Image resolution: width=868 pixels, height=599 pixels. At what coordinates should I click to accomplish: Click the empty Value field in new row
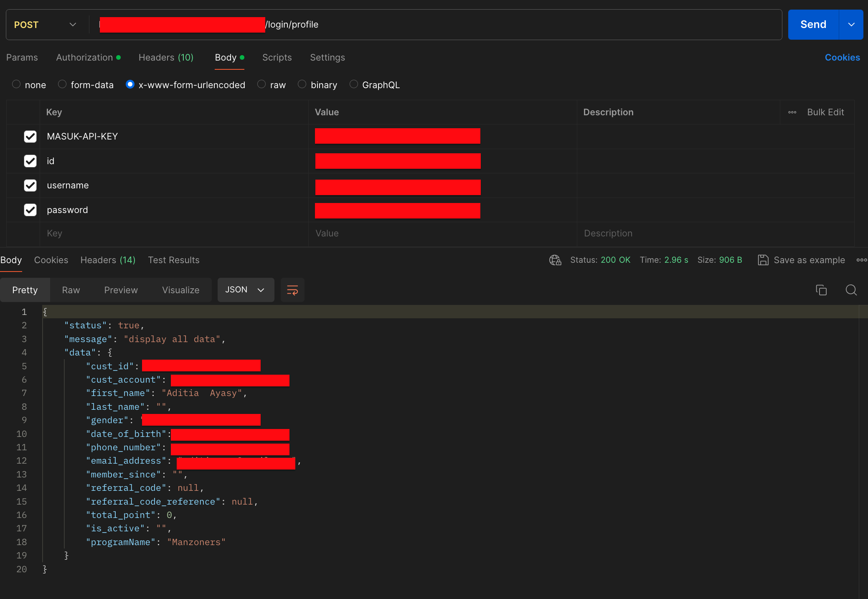pos(443,234)
